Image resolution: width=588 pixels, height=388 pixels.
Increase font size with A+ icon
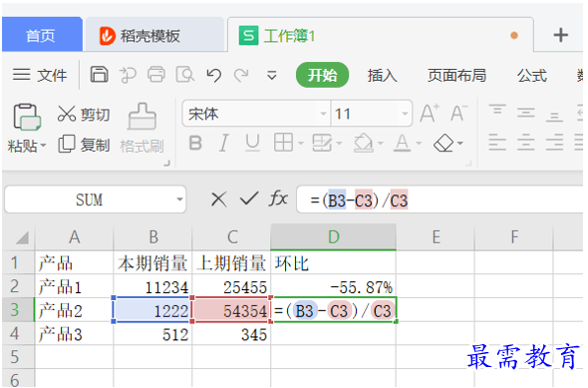point(430,113)
